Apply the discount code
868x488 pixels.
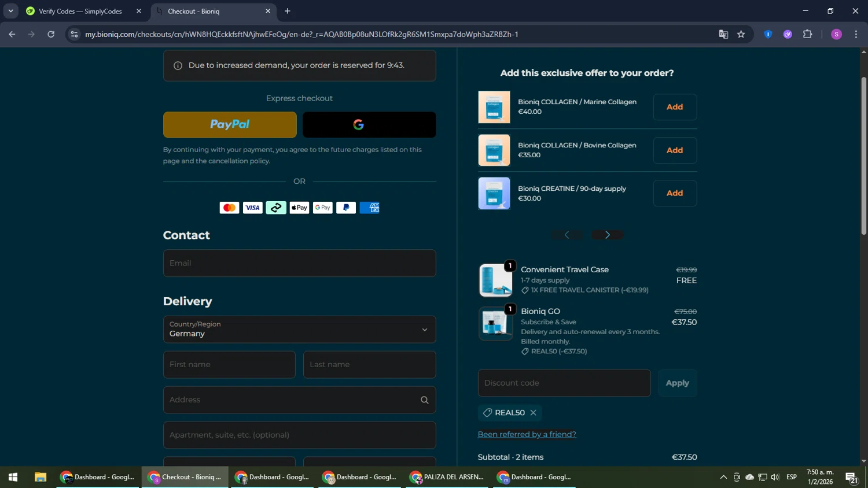(x=678, y=383)
